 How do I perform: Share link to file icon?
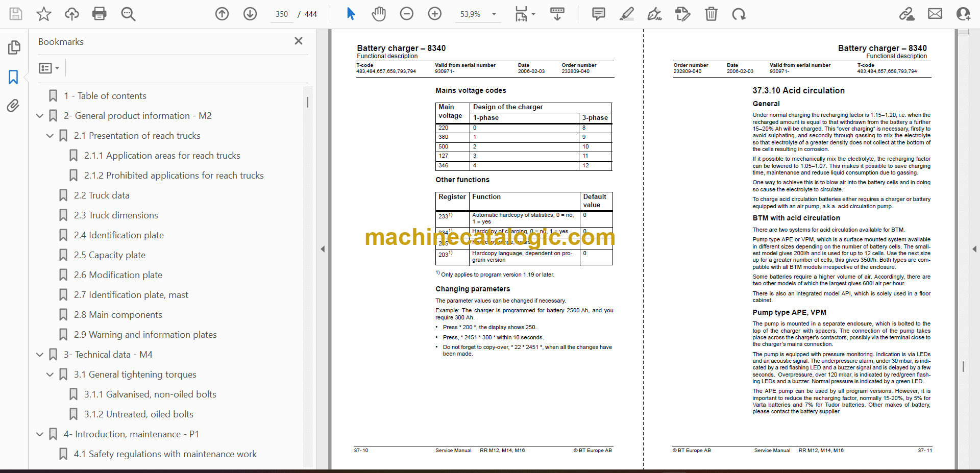click(907, 14)
